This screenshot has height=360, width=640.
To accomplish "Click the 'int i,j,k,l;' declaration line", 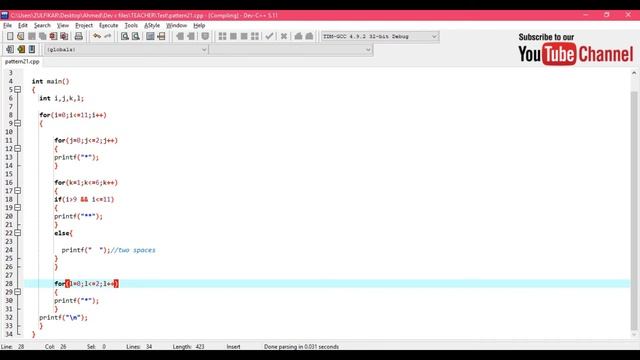I will coord(62,98).
